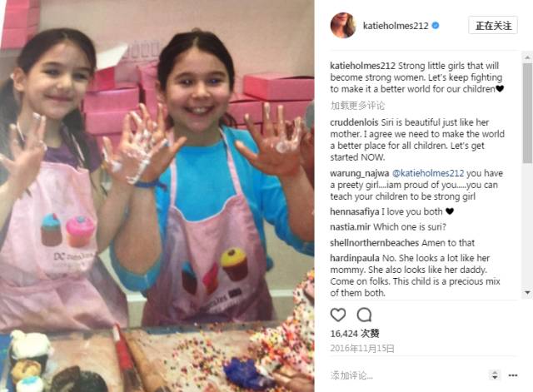Click the 添加评论 comment input field
The image size is (533, 392).
click(x=408, y=375)
